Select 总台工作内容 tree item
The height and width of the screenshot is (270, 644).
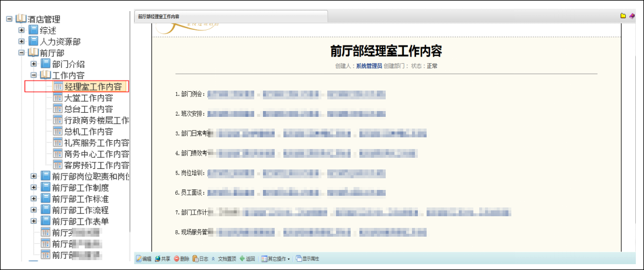coord(88,109)
